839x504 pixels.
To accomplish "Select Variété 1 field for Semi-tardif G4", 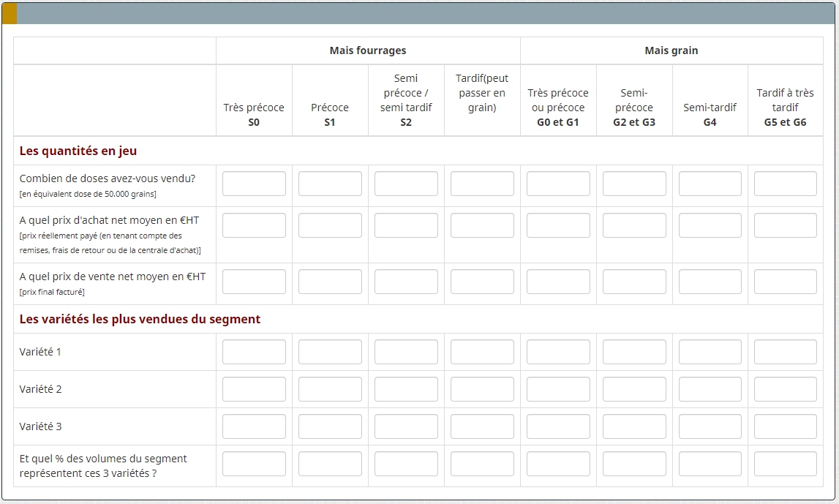I will pos(710,352).
